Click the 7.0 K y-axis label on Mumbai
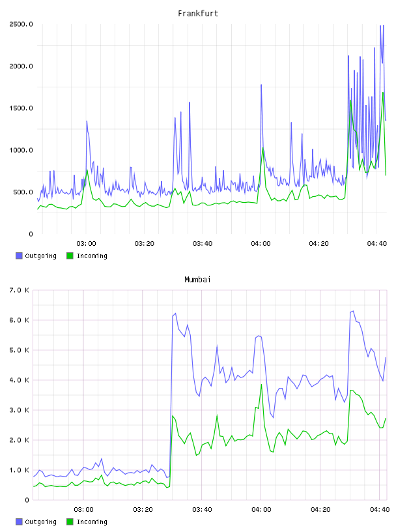The image size is (396, 532). (20, 290)
